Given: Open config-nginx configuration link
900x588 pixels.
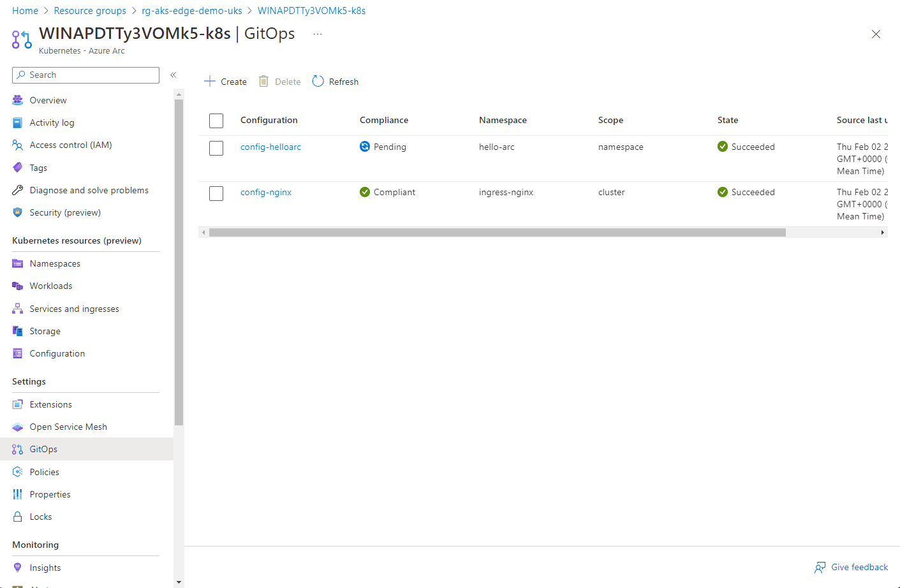Looking at the screenshot, I should pos(266,192).
